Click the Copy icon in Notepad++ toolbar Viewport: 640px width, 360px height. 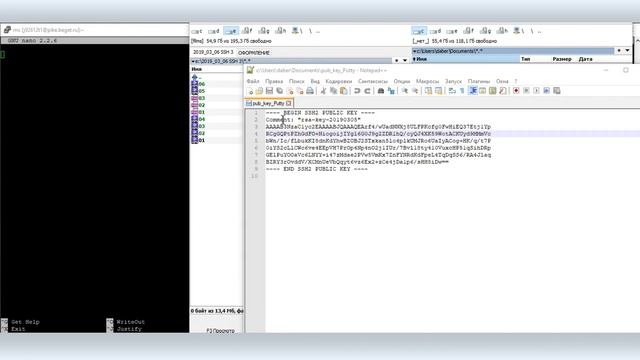[x=333, y=91]
